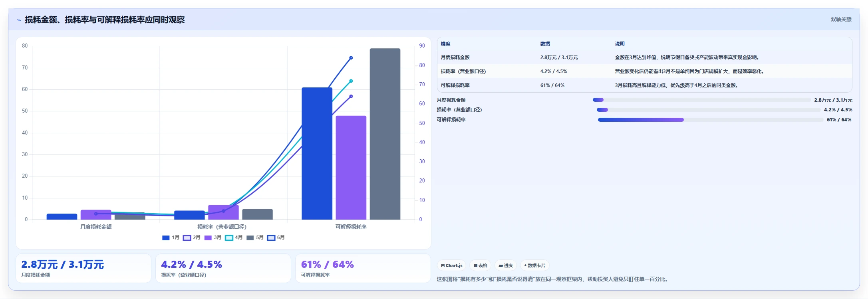The height and width of the screenshot is (299, 868).
Task: Hide the 3月 series via legend
Action: click(213, 238)
